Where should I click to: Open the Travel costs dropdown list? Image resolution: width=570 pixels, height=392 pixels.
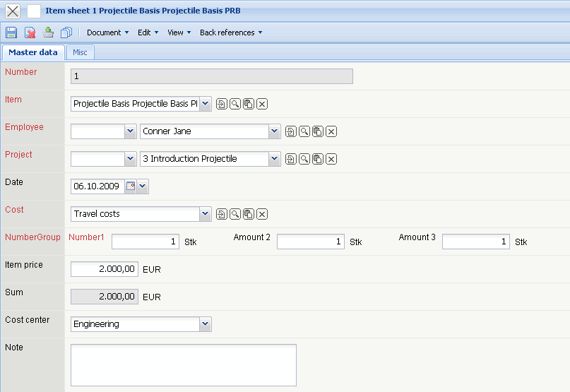coord(205,214)
